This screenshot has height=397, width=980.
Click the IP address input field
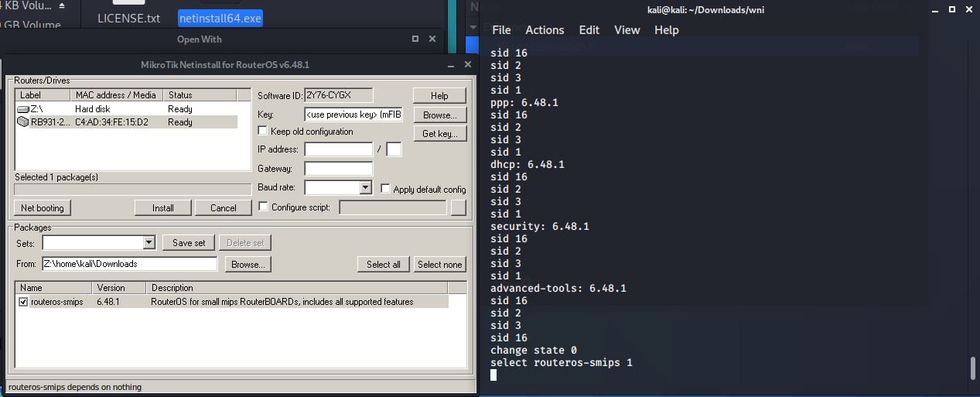click(339, 149)
